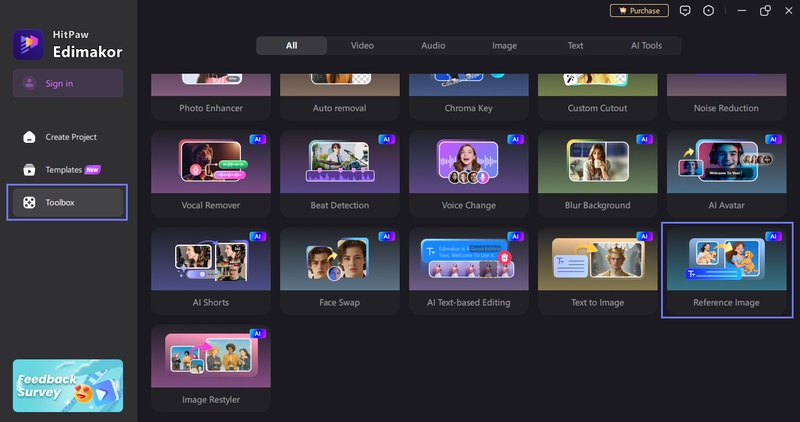The image size is (800, 422).
Task: Open the Feedback Survey banner
Action: [68, 385]
